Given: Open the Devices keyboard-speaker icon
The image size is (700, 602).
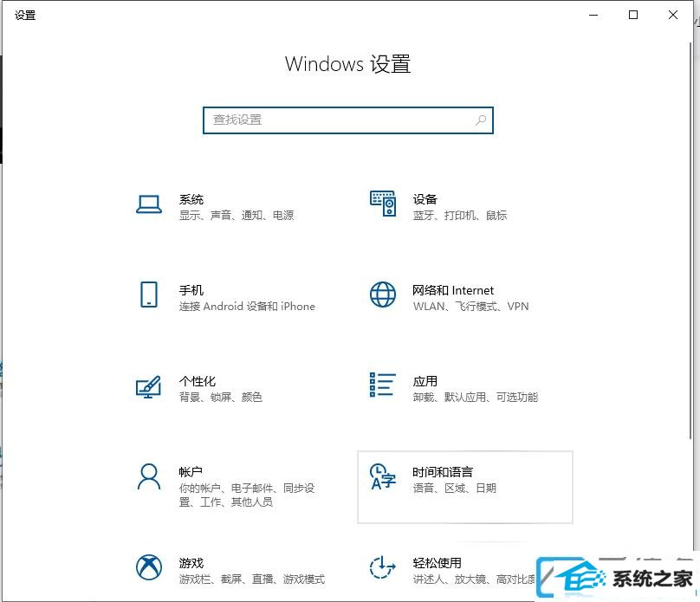Looking at the screenshot, I should pyautogui.click(x=383, y=204).
